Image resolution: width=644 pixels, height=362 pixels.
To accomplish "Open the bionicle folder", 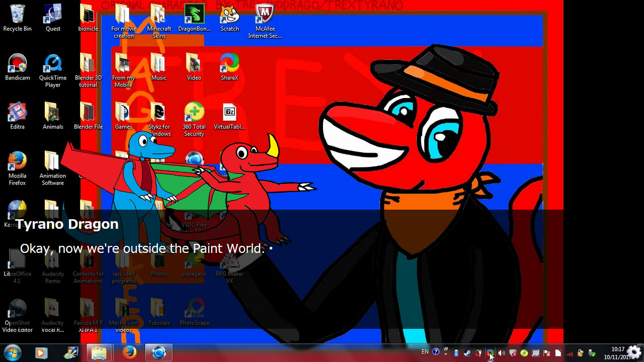I will (88, 18).
